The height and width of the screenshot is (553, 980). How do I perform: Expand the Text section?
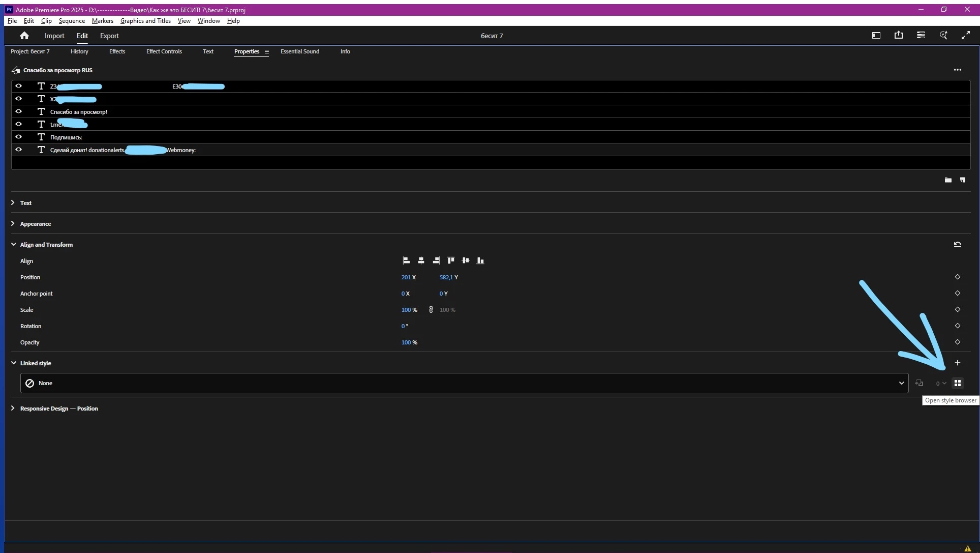click(13, 202)
